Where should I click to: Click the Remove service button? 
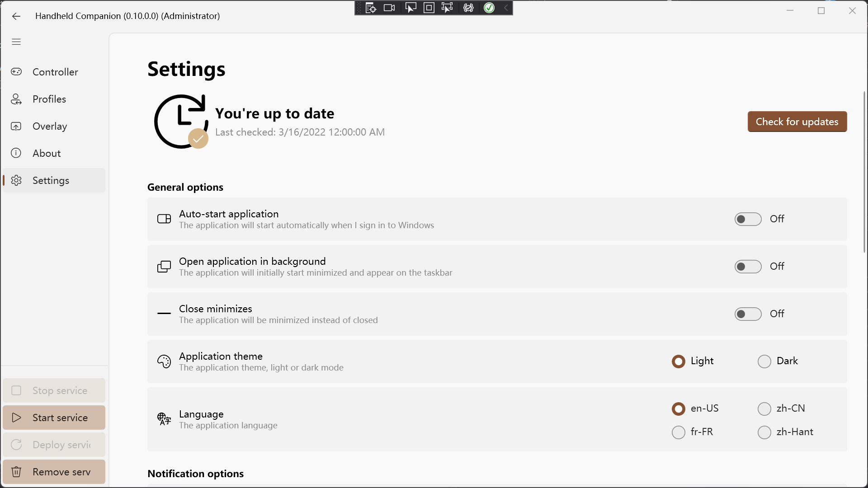(54, 472)
